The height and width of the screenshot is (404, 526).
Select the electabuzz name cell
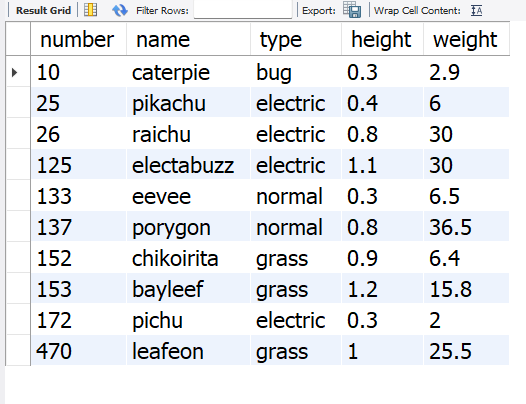(x=189, y=165)
